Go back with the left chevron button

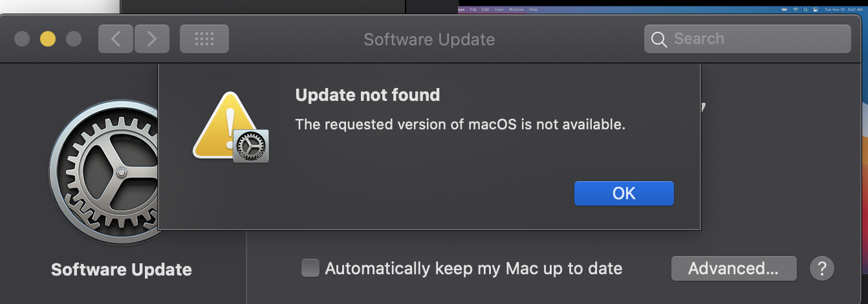(x=116, y=39)
